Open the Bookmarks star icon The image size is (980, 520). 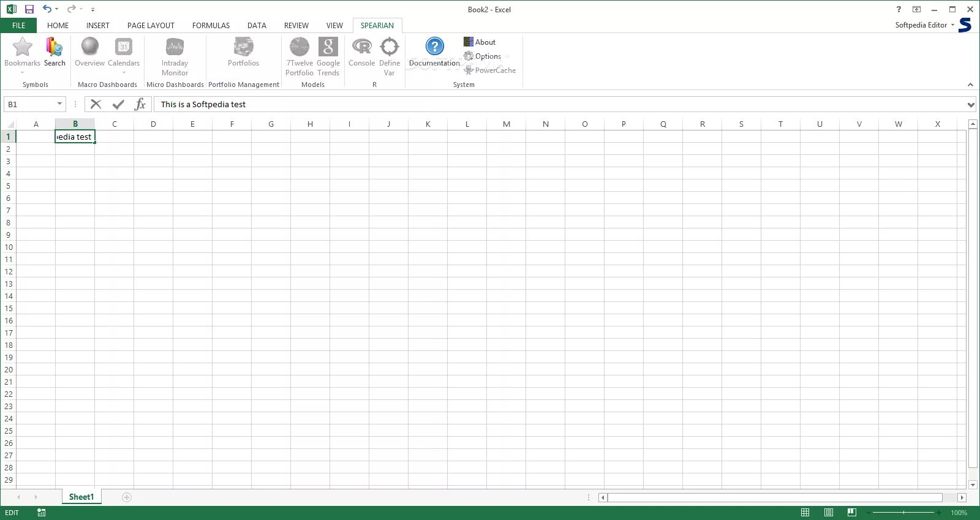[x=22, y=47]
